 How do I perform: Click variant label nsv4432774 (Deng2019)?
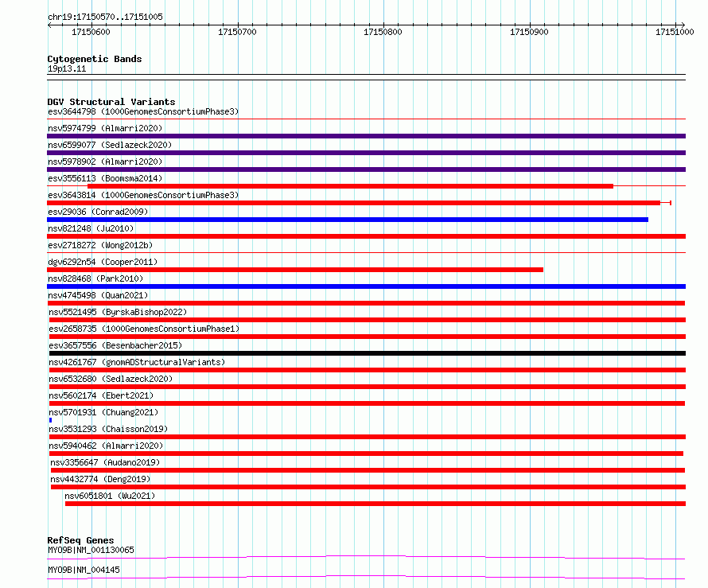(x=100, y=479)
